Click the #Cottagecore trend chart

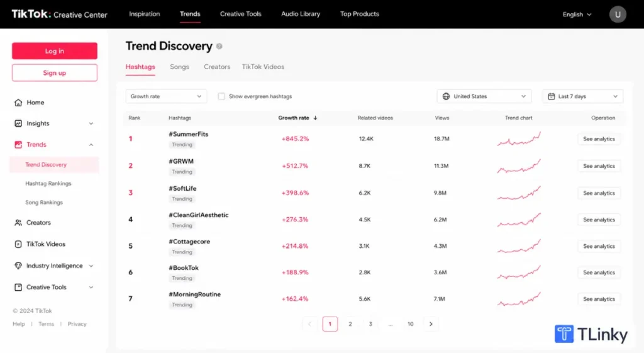(519, 246)
